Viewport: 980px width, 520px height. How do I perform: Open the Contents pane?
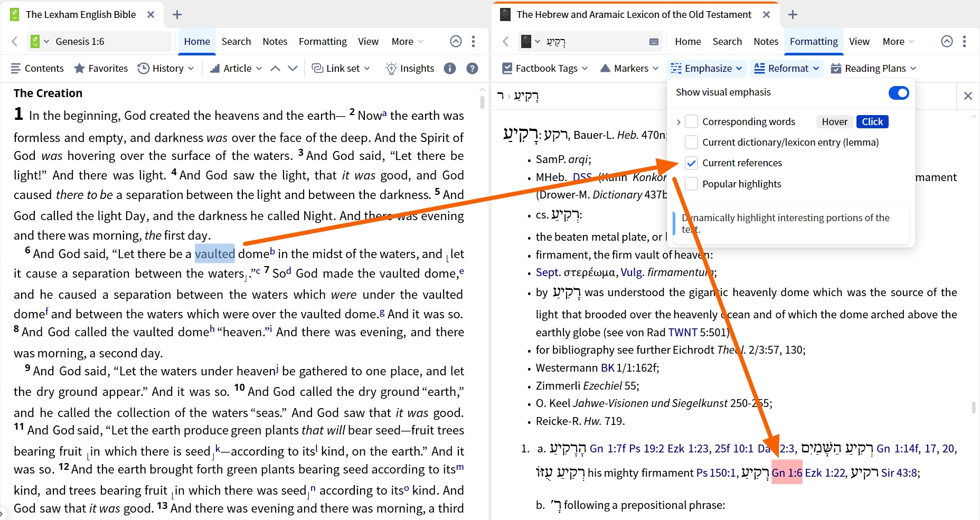point(37,68)
